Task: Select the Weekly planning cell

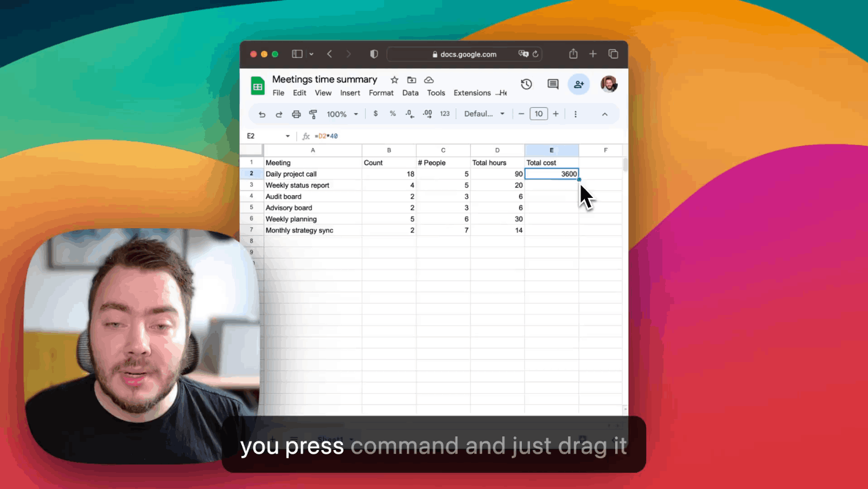Action: coord(313,219)
